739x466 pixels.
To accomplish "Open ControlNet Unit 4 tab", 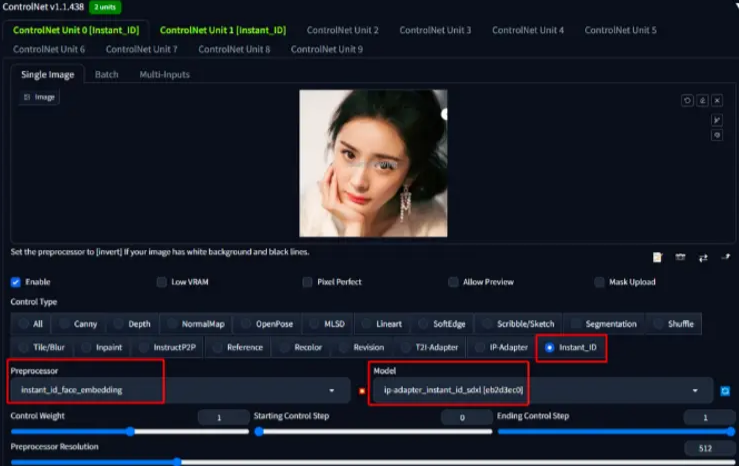I will click(x=528, y=30).
